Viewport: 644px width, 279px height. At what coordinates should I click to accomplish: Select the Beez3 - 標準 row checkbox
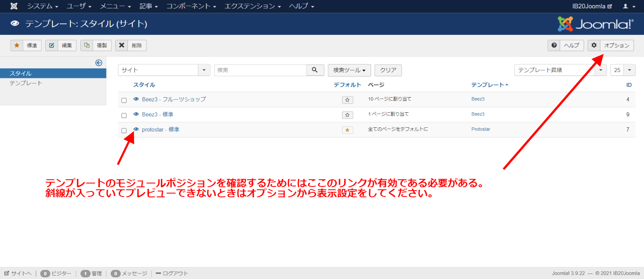124,115
